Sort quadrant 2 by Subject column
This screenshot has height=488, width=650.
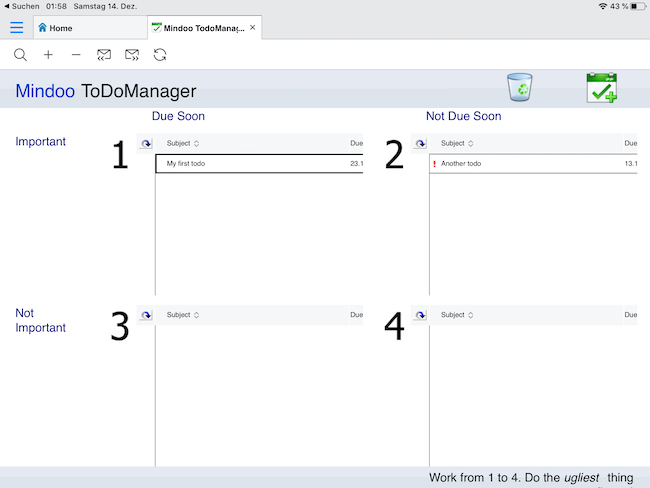point(457,144)
